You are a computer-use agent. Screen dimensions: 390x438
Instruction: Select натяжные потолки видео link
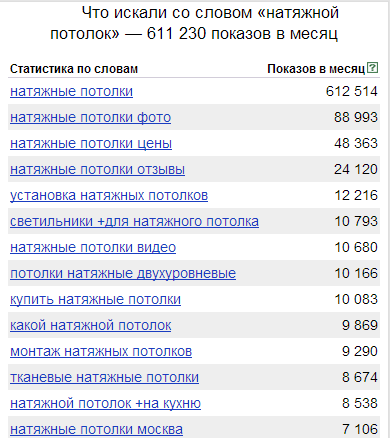coord(93,247)
